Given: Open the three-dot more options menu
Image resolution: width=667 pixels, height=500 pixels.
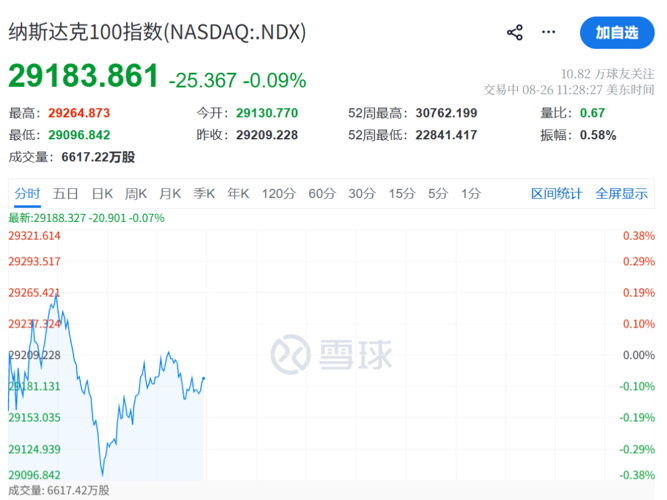Looking at the screenshot, I should click(x=548, y=32).
